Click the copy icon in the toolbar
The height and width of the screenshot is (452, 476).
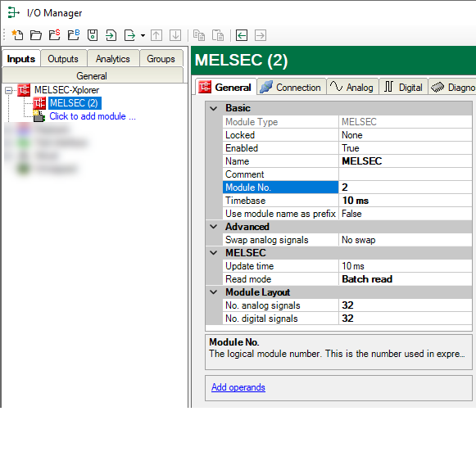199,35
